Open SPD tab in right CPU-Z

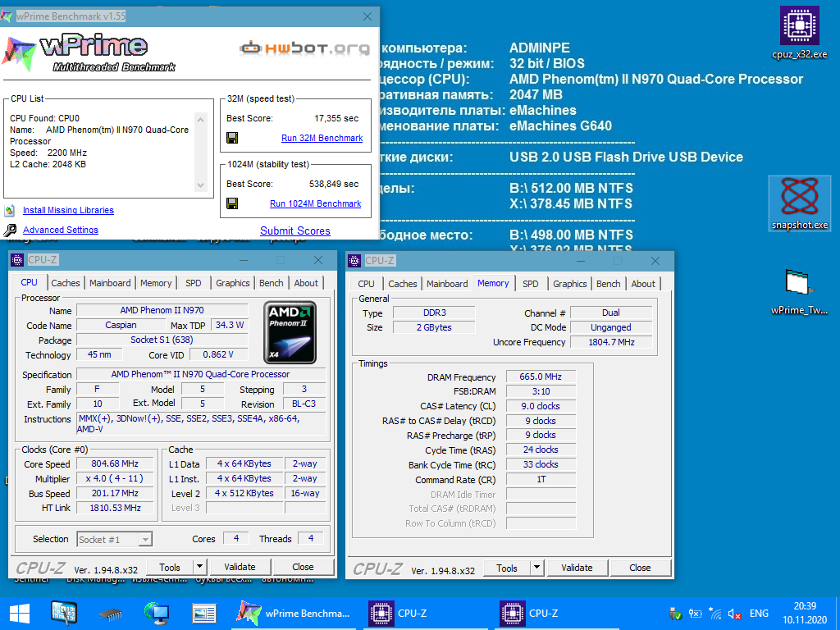coord(531,283)
